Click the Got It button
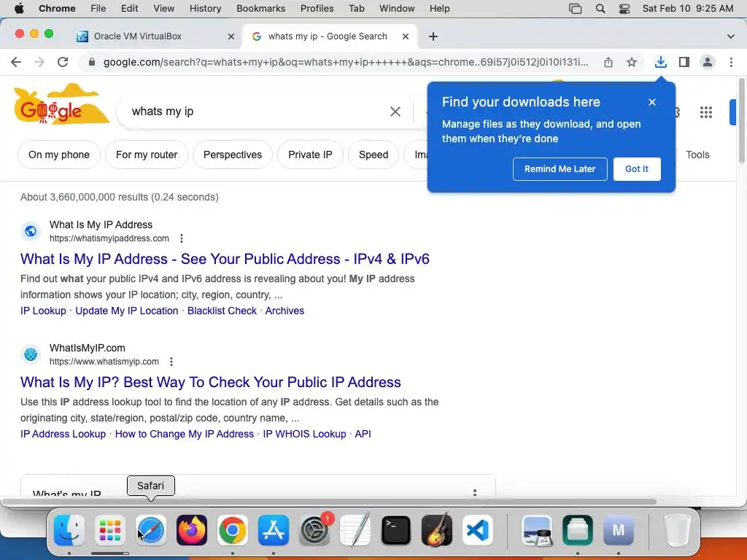Screen dimensions: 747x560 (636, 169)
